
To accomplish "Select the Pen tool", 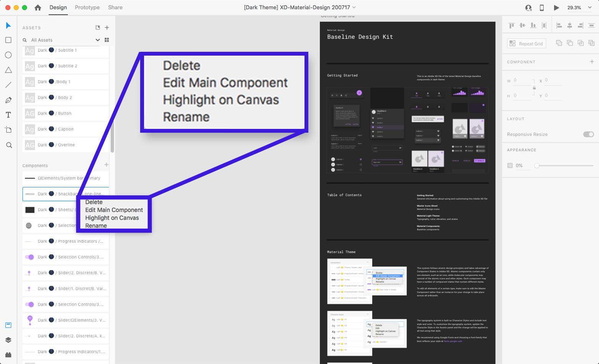I will 8,100.
